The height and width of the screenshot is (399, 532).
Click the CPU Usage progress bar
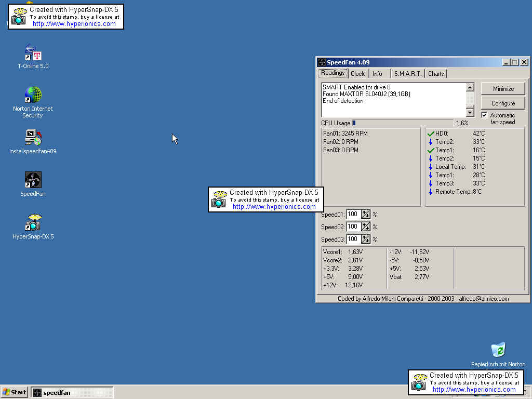point(403,123)
